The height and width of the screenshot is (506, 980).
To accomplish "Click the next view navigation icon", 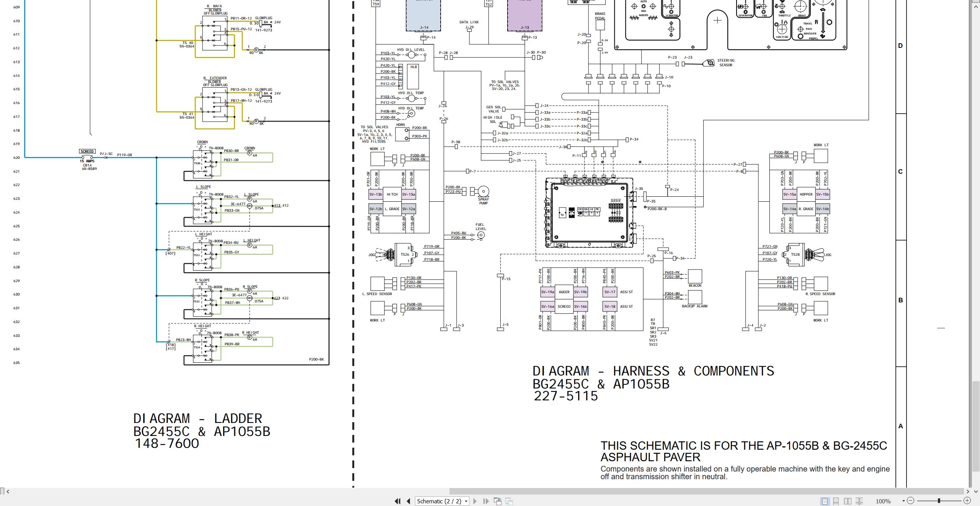I will click(509, 501).
